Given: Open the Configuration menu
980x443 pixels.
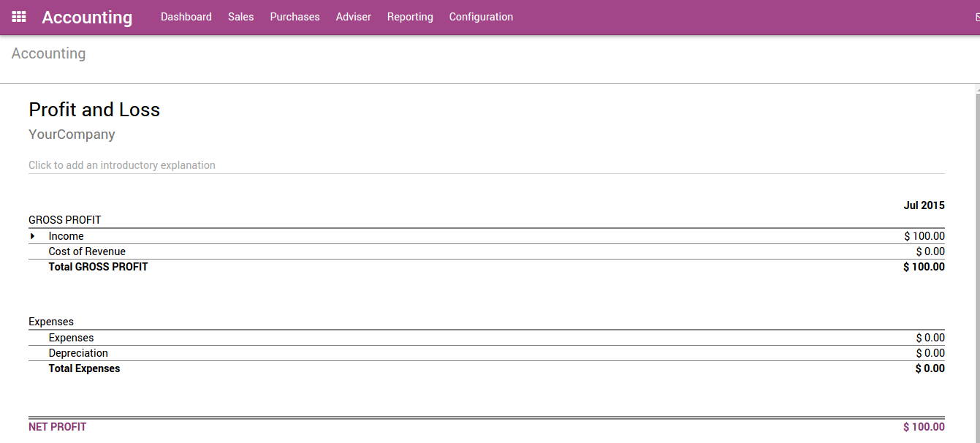Looking at the screenshot, I should 481,16.
